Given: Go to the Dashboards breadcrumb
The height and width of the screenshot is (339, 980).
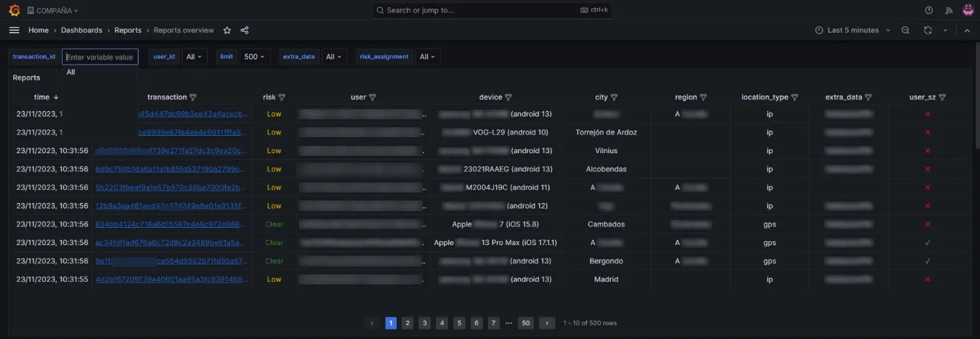Looking at the screenshot, I should [82, 30].
